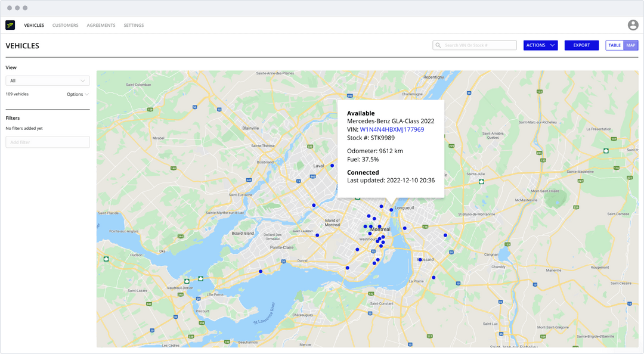
Task: Open the View dropdown showing All
Action: point(47,80)
